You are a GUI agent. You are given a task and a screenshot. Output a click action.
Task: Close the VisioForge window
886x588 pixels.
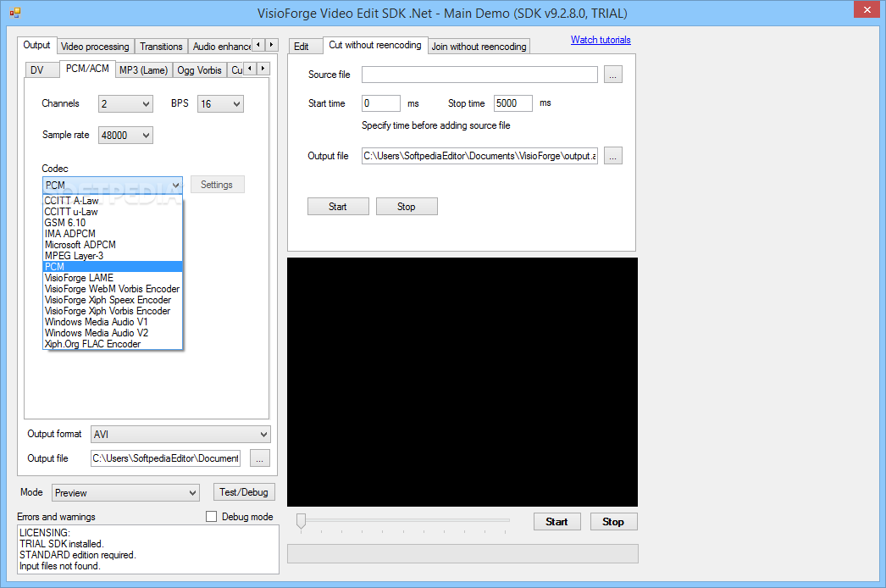(x=867, y=9)
